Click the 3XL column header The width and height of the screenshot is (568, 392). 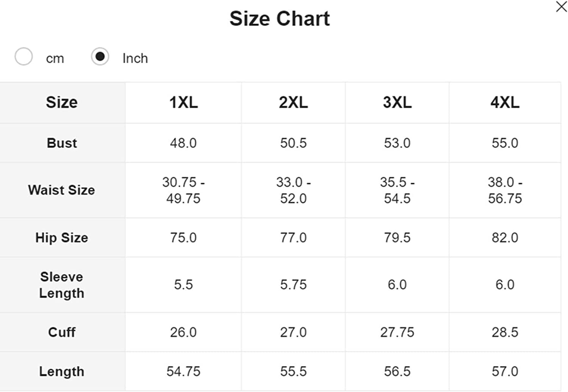(x=397, y=103)
